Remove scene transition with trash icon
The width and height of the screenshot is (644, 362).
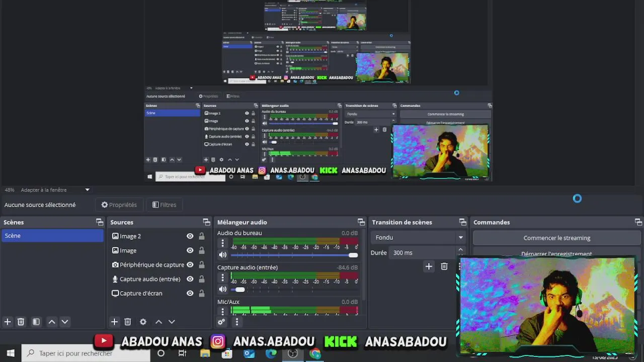[444, 266]
